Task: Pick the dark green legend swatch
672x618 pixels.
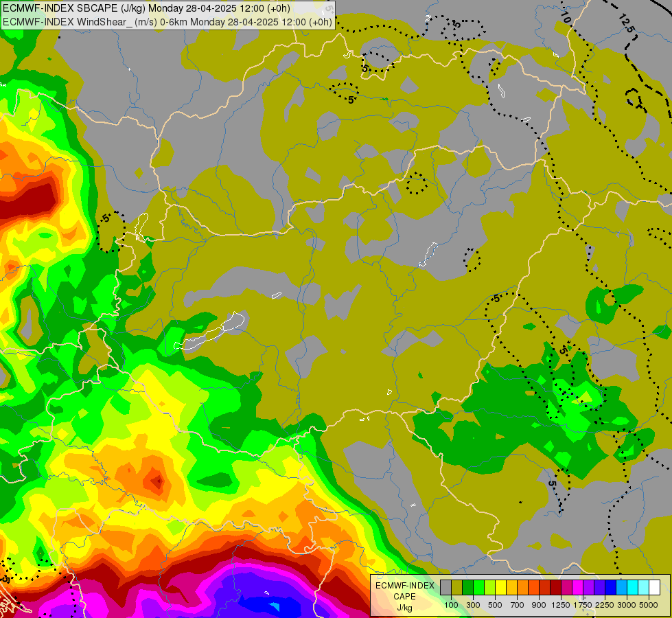Action: coord(468,588)
